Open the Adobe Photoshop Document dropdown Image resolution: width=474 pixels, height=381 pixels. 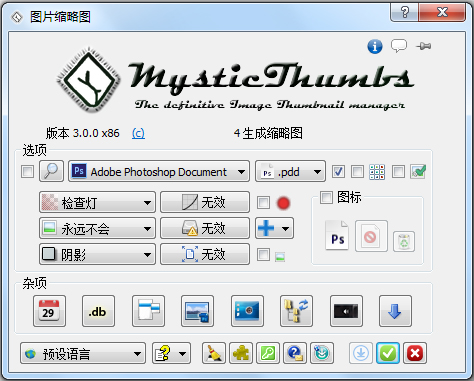pyautogui.click(x=159, y=172)
